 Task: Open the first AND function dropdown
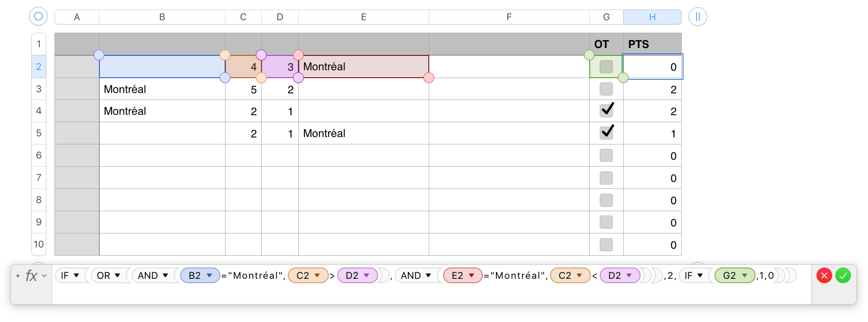[x=152, y=275]
